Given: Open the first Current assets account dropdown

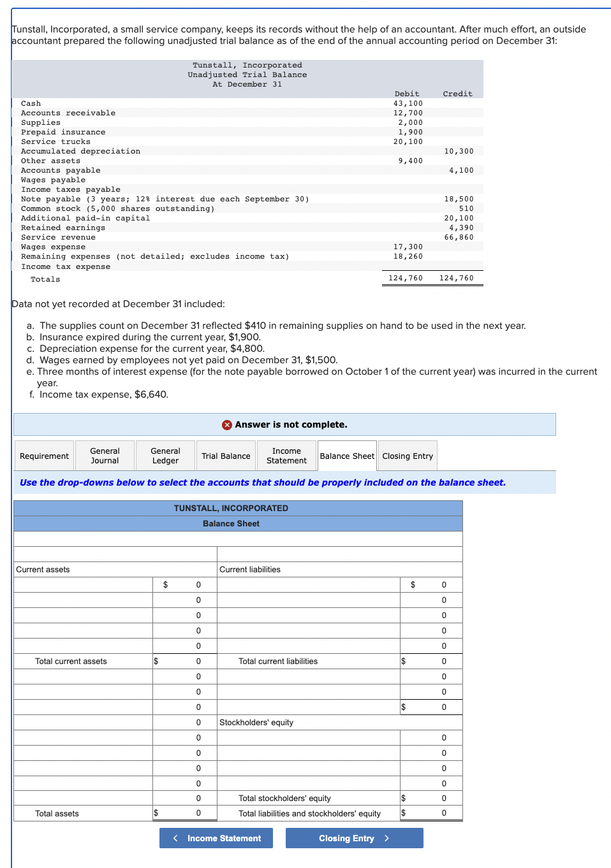Looking at the screenshot, I should pyautogui.click(x=82, y=584).
